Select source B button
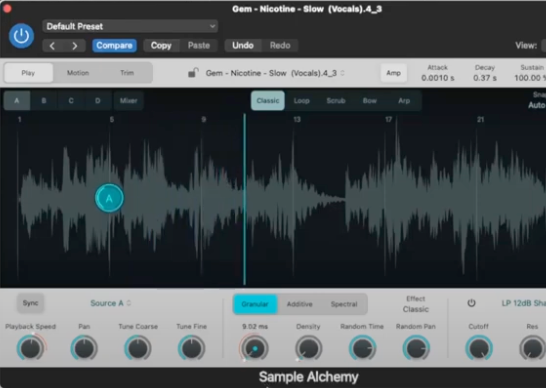This screenshot has width=546, height=388. pos(44,101)
